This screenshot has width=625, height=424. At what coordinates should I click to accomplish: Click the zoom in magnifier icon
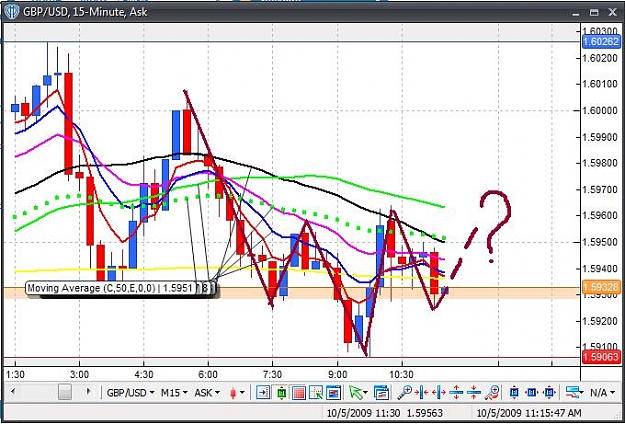pos(405,393)
